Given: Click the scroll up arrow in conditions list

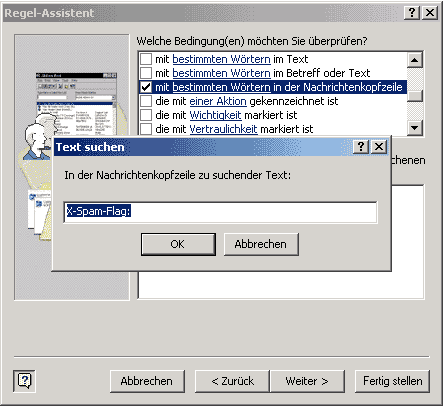Looking at the screenshot, I should click(x=415, y=60).
